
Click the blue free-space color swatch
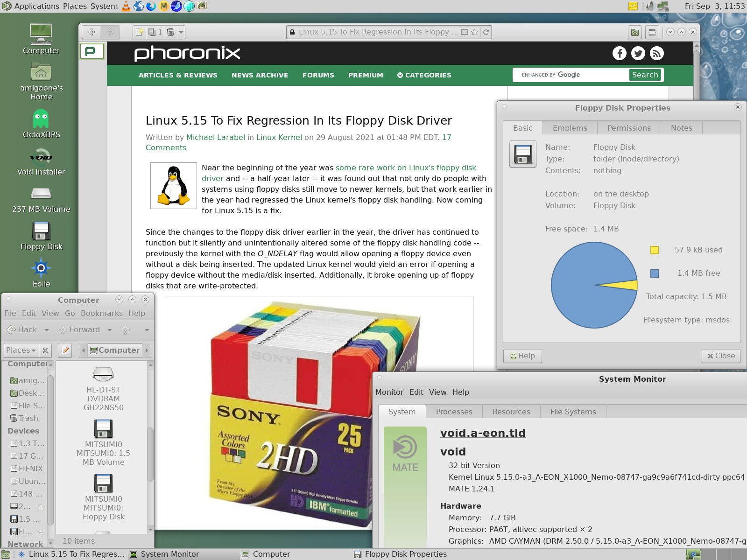coord(655,273)
